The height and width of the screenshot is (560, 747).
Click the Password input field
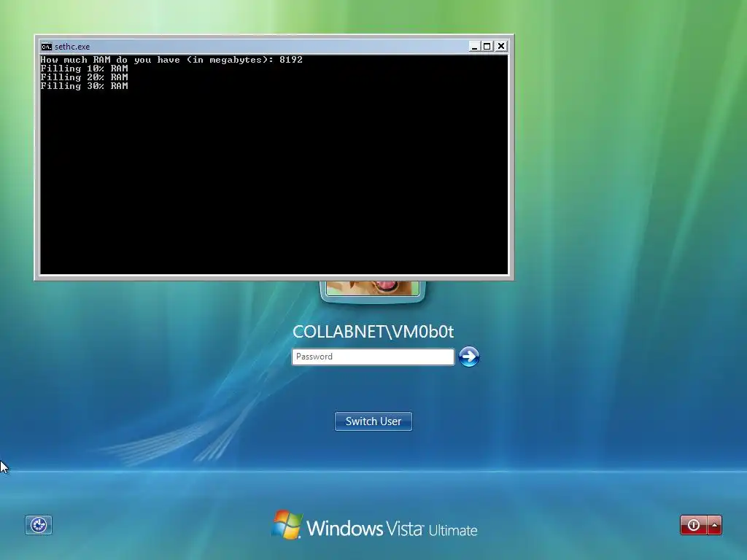pos(373,357)
